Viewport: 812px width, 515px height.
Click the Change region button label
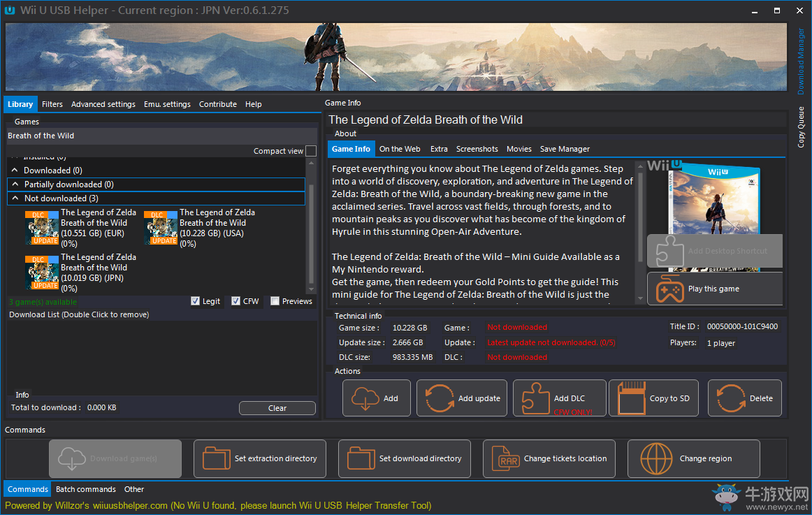click(x=705, y=458)
